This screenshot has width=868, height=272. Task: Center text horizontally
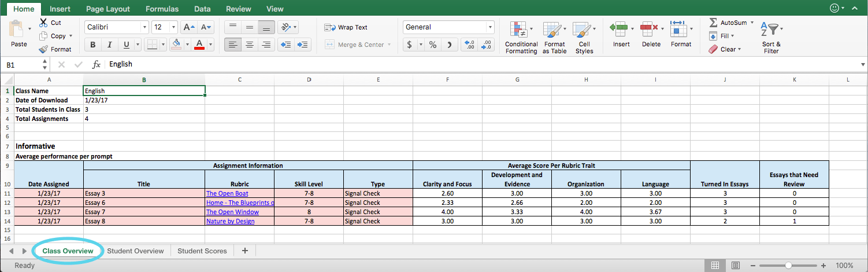click(250, 45)
